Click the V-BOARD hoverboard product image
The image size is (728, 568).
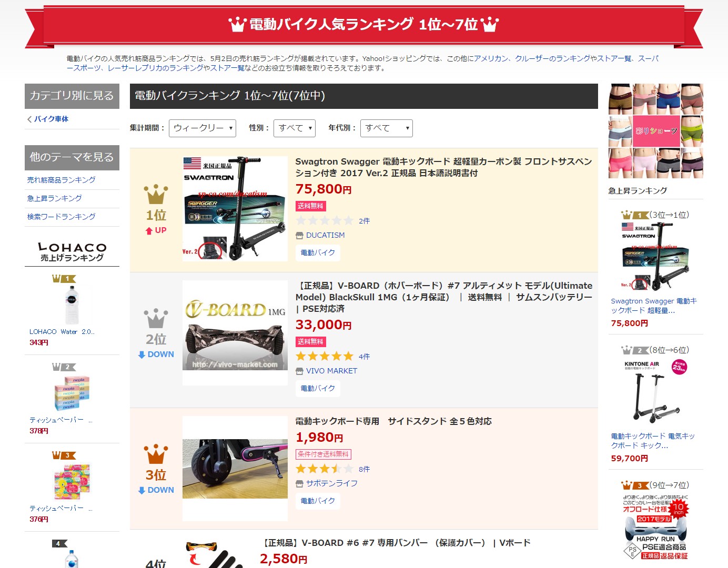coord(235,333)
